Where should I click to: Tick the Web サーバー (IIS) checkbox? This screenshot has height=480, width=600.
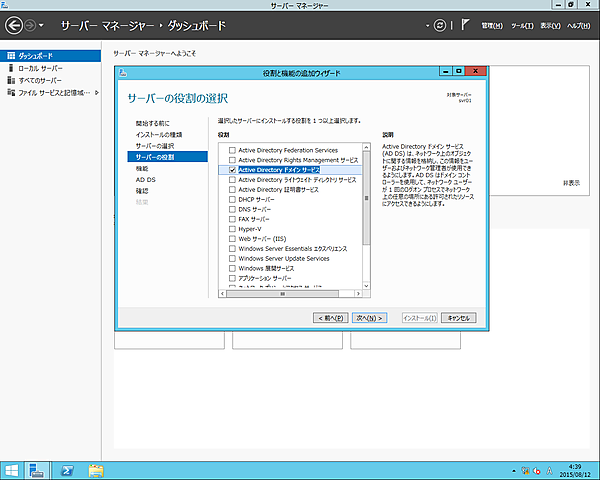(x=233, y=238)
